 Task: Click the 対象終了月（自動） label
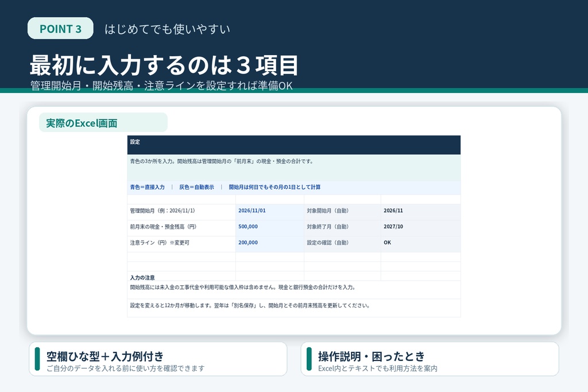coord(328,227)
